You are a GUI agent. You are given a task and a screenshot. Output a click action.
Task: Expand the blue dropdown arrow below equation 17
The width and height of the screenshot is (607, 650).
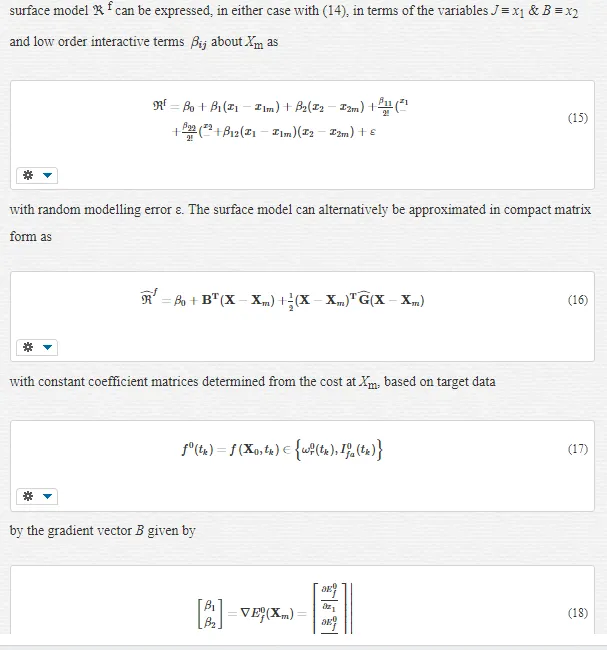[48, 496]
